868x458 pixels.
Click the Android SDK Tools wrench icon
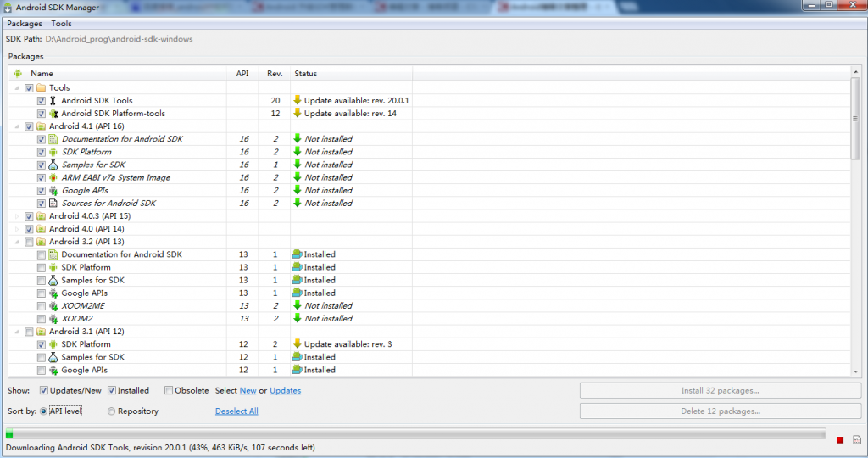pos(53,101)
